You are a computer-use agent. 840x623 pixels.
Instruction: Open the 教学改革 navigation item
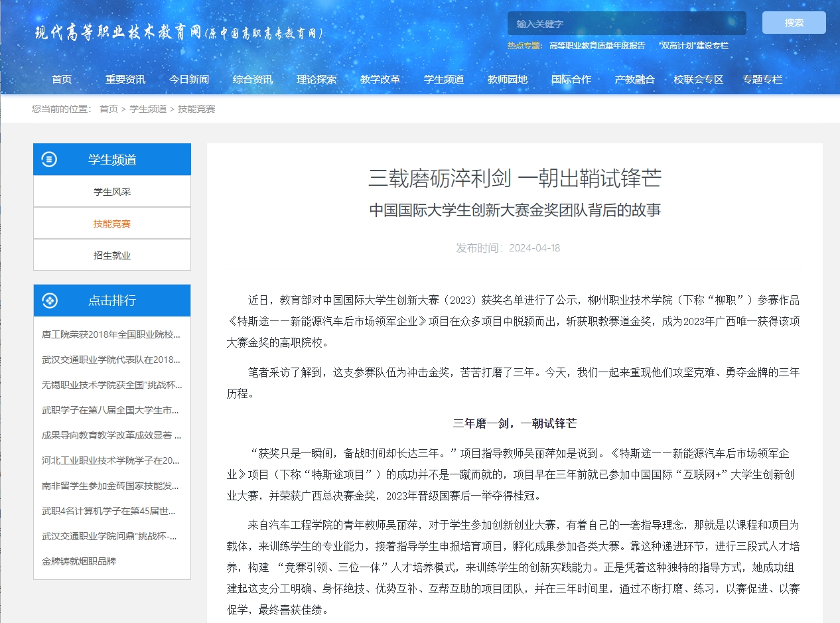[380, 79]
